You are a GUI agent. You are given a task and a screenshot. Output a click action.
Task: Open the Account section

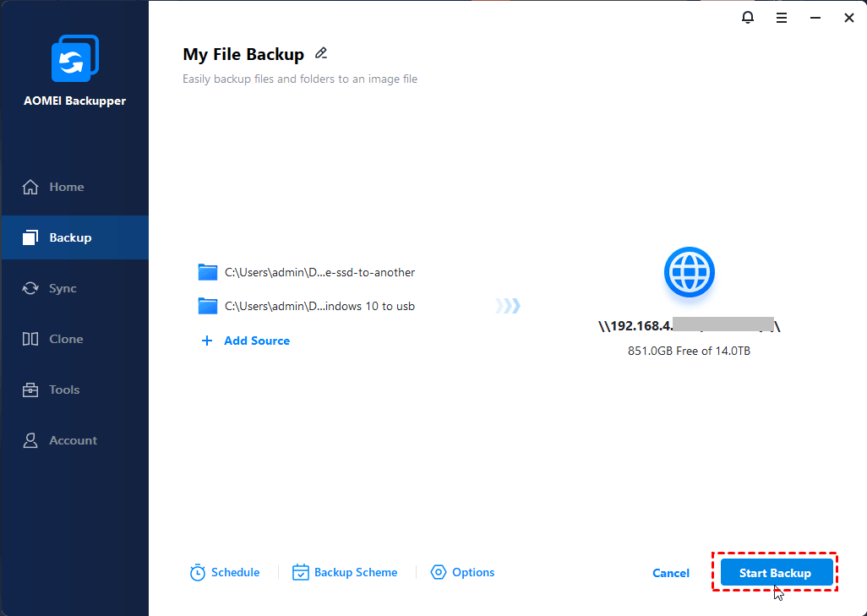click(73, 440)
